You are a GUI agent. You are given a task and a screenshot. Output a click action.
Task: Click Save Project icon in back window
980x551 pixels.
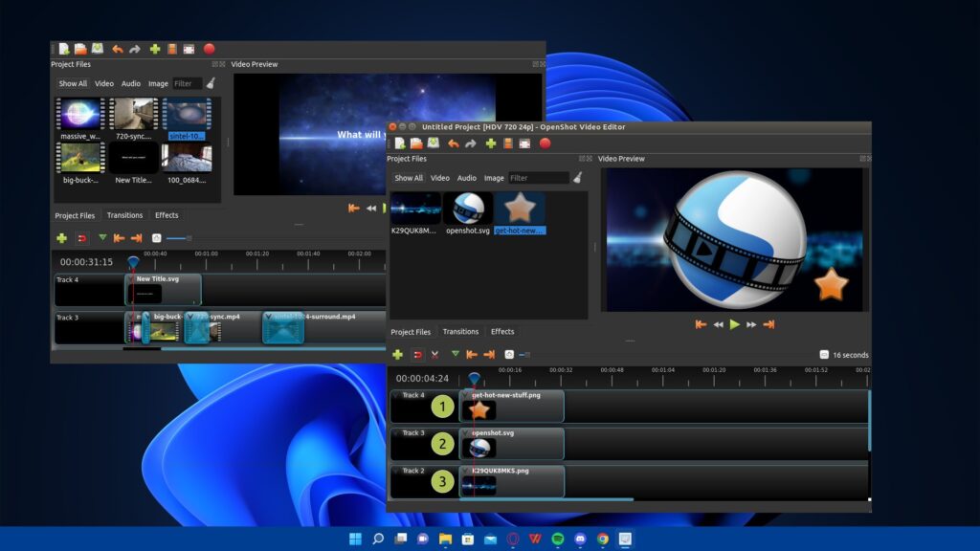(98, 49)
